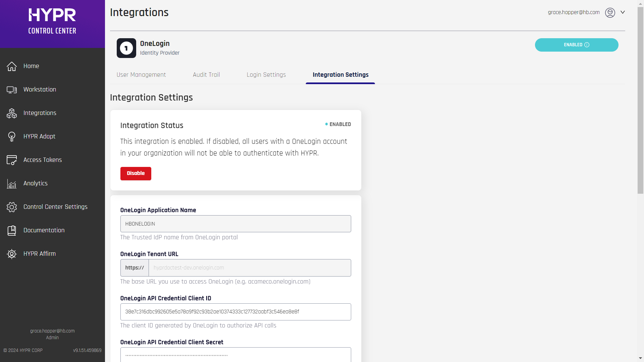The image size is (644, 362).
Task: Click the Control Center Settings gear icon
Action: [x=12, y=207]
